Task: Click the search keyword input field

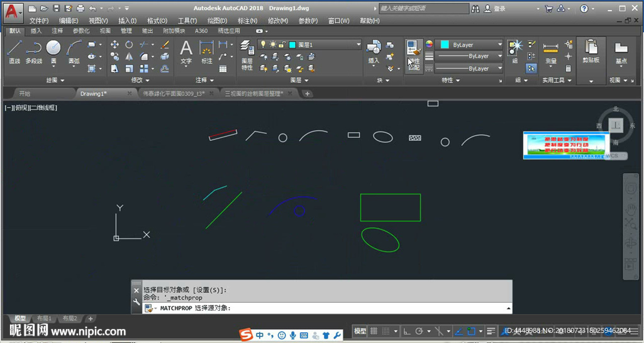Action: click(x=424, y=8)
